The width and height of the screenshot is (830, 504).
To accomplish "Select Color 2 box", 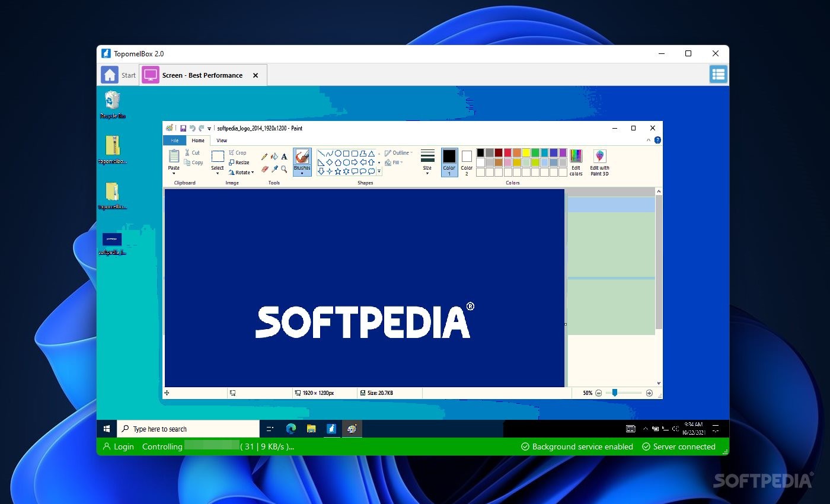I will [467, 162].
